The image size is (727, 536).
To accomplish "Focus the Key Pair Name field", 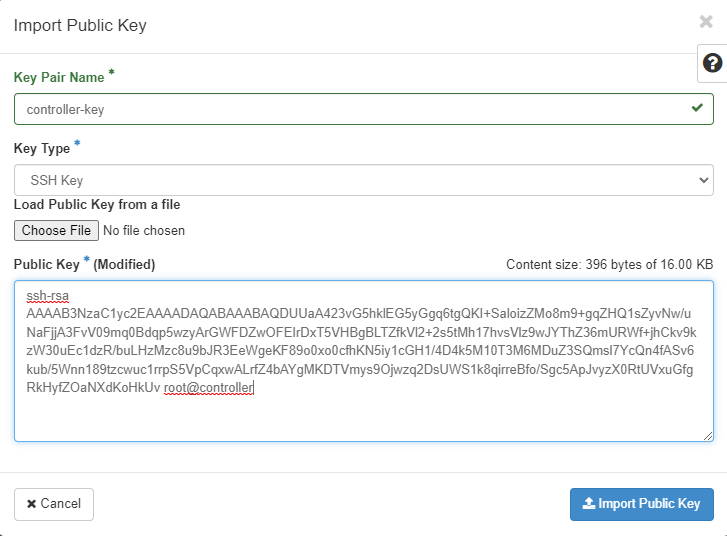I will [350, 109].
